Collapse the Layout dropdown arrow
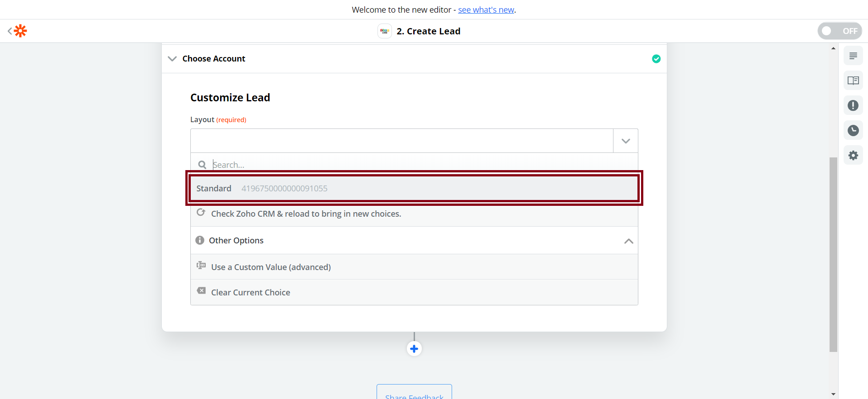The image size is (868, 399). point(625,141)
